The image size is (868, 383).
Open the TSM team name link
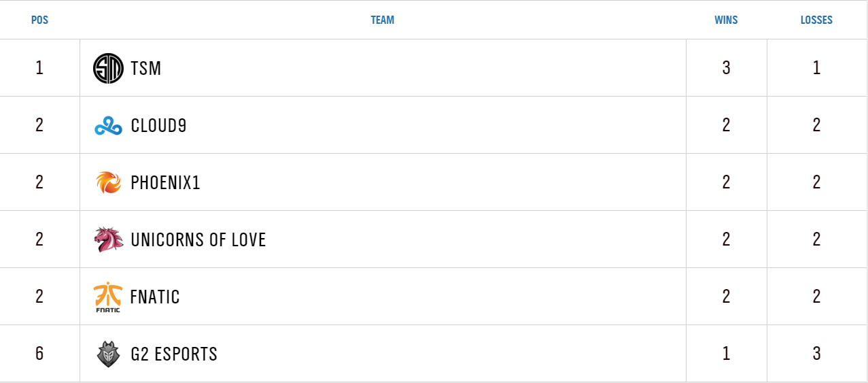(x=145, y=68)
